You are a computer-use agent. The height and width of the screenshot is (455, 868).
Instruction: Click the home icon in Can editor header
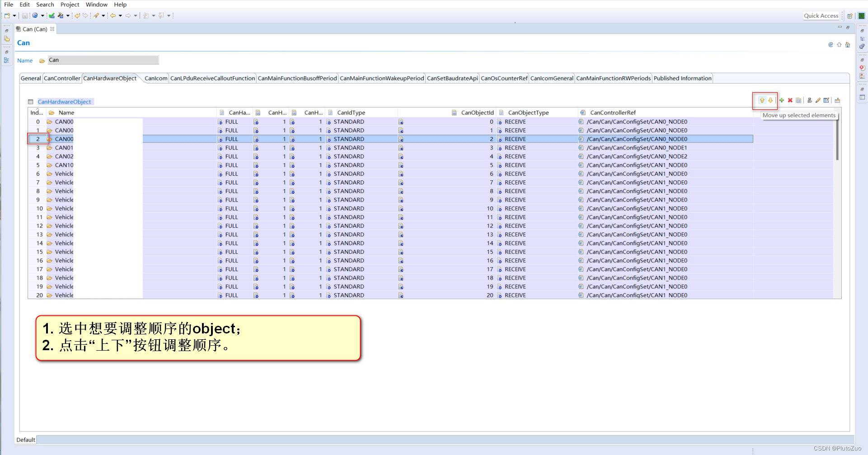click(x=848, y=44)
